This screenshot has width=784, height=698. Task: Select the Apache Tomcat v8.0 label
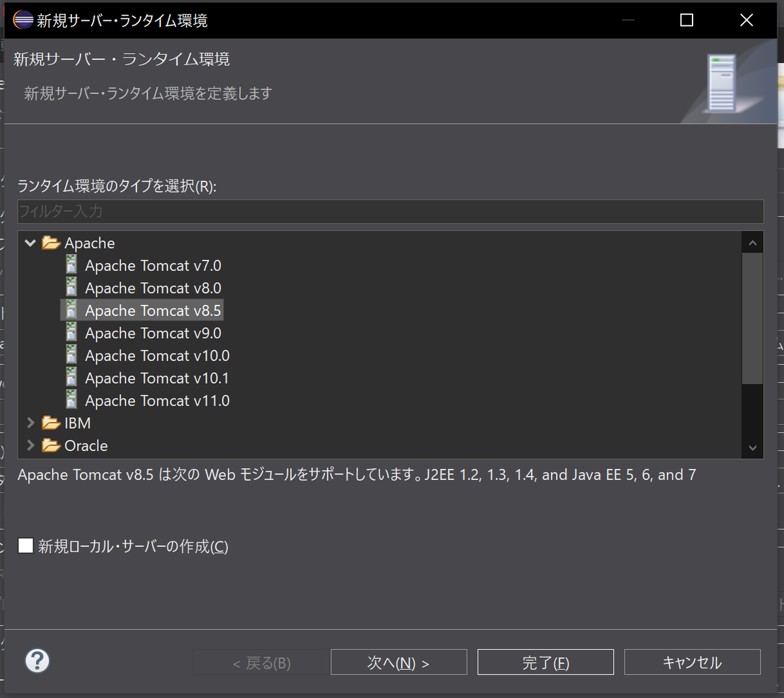pos(153,288)
